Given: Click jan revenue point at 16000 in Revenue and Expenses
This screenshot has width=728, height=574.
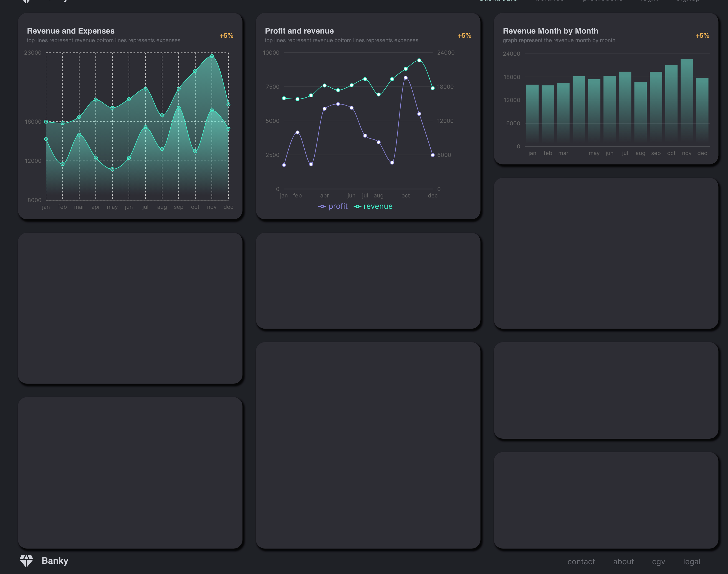Looking at the screenshot, I should tap(46, 122).
